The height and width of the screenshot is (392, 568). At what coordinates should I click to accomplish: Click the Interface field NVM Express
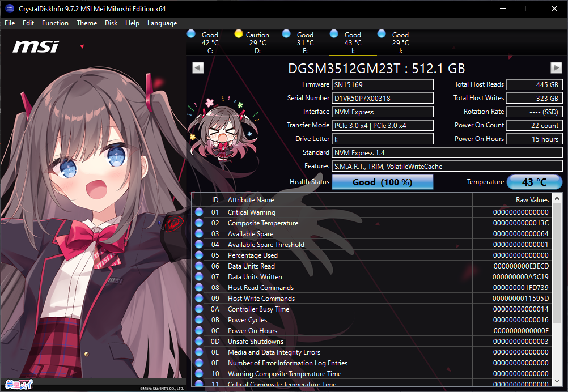click(x=383, y=112)
